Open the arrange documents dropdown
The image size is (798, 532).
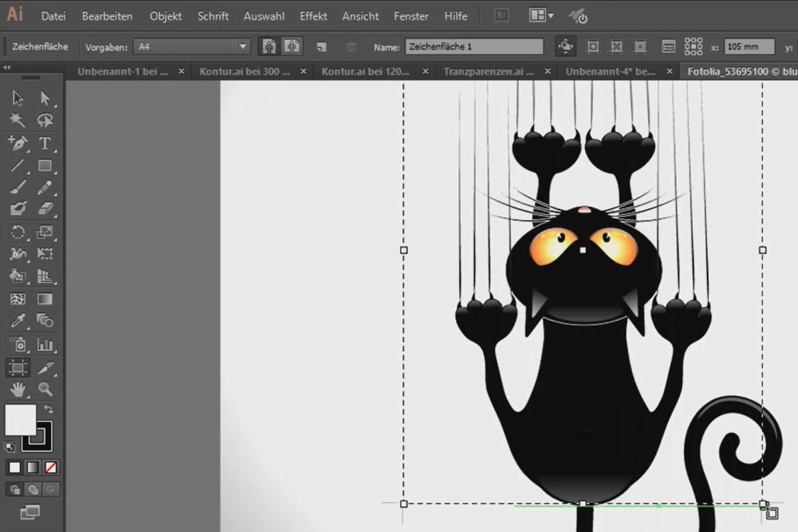[x=541, y=15]
